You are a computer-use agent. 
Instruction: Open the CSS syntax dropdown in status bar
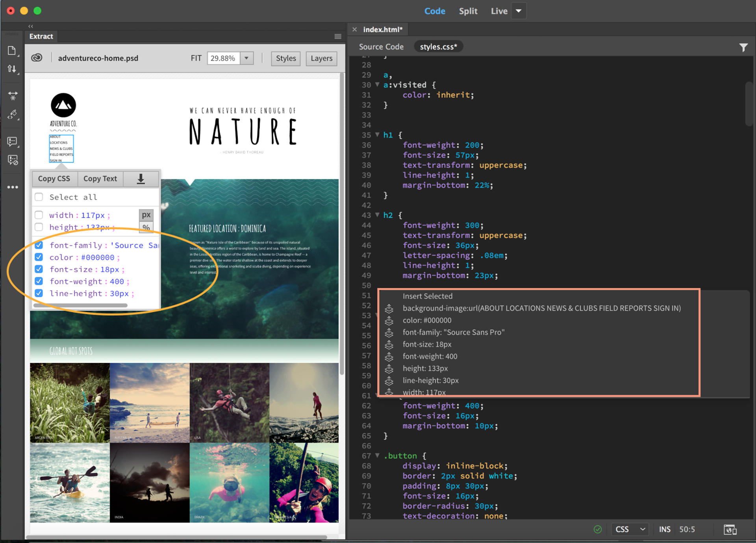point(629,529)
